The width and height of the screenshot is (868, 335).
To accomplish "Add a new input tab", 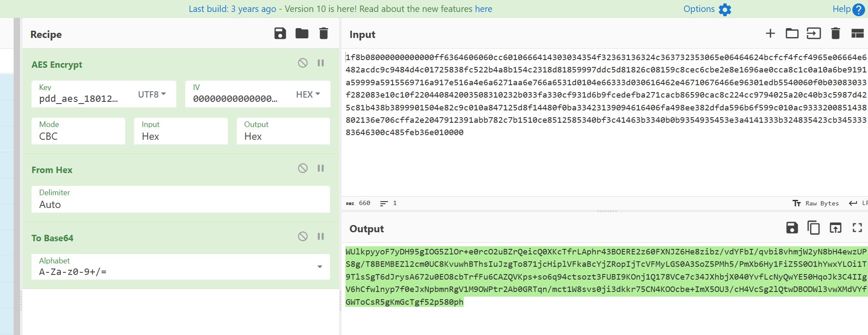I will [x=770, y=34].
